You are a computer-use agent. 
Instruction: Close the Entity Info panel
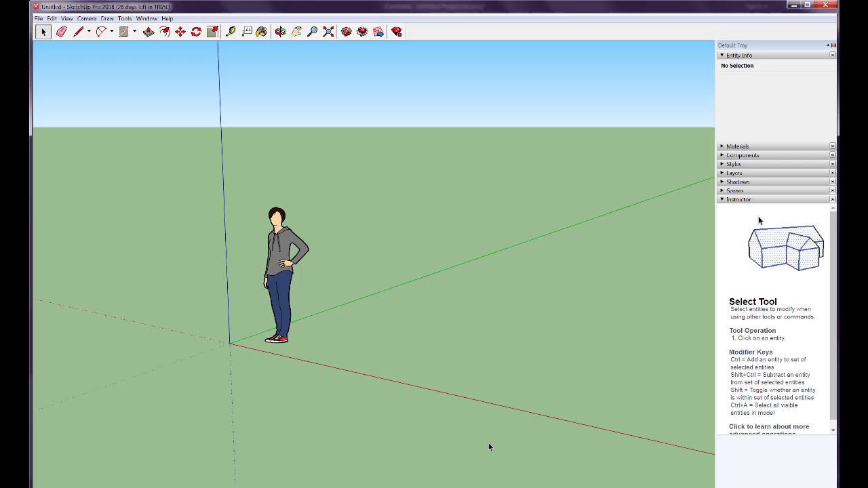tap(833, 56)
